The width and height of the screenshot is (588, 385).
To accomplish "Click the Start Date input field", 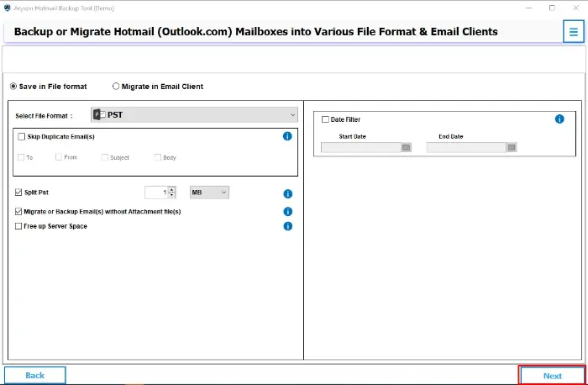I will coord(361,147).
